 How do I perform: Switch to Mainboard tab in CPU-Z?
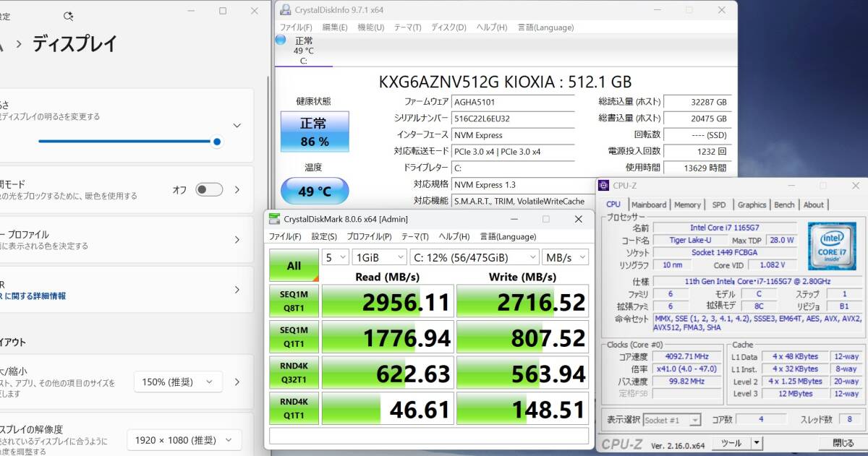pyautogui.click(x=649, y=205)
